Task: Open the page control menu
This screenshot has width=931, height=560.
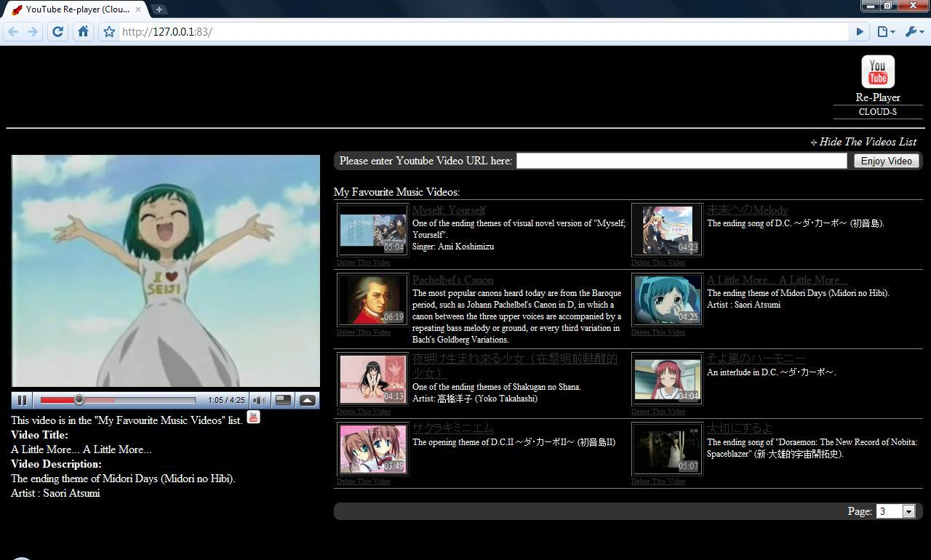Action: coord(885,31)
